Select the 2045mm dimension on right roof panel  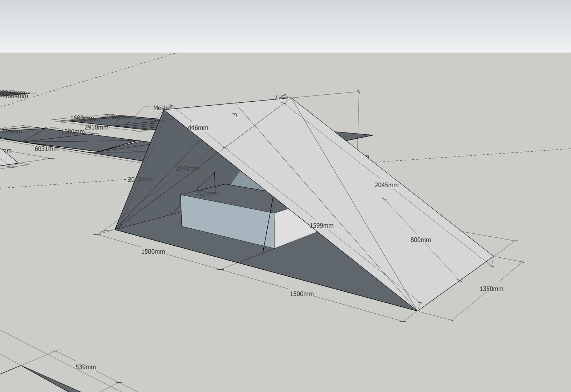coord(386,185)
